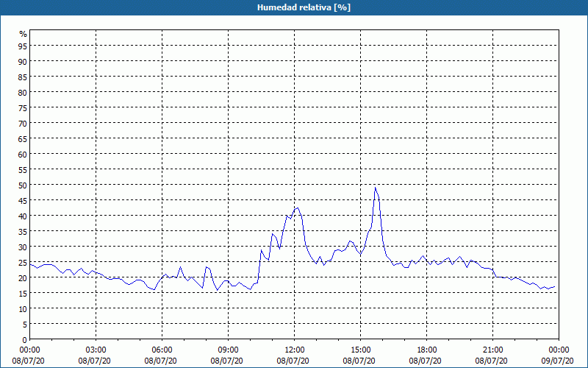Image resolution: width=588 pixels, height=368 pixels.
Task: Choose the 40 y-axis value
Action: [23, 216]
